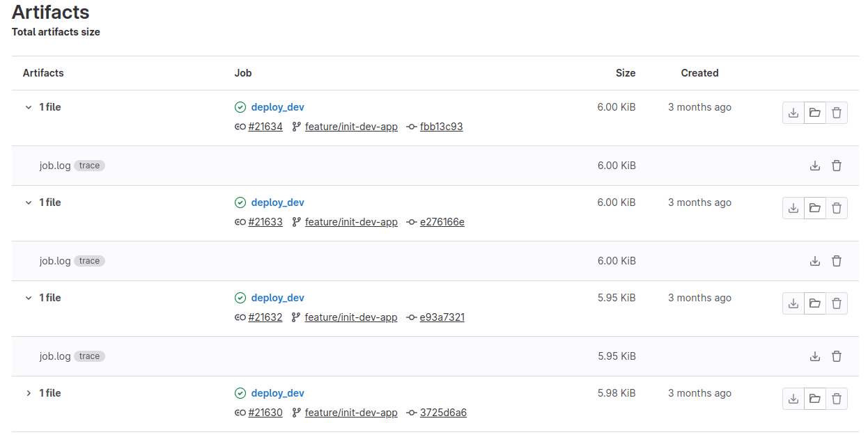
Task: Download the third job.log trace file
Action: click(x=815, y=356)
